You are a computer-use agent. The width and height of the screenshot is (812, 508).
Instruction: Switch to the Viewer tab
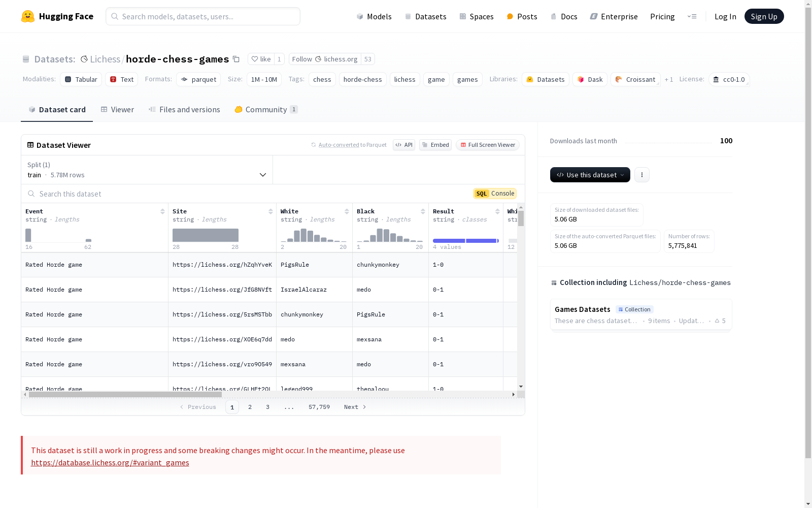pos(117,110)
